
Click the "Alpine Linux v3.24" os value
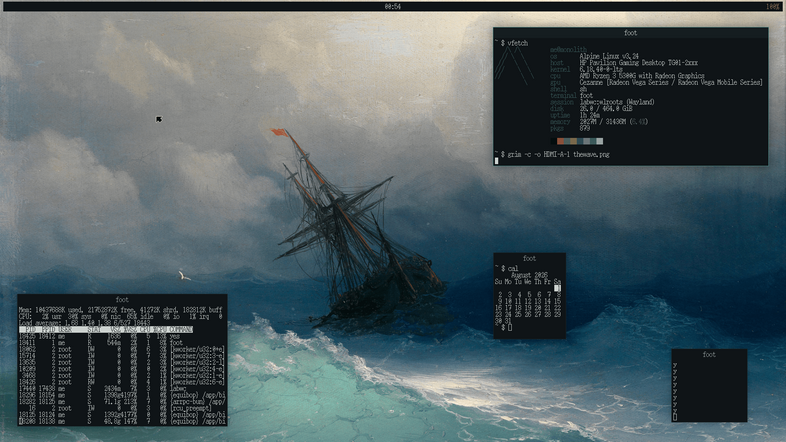tap(609, 56)
